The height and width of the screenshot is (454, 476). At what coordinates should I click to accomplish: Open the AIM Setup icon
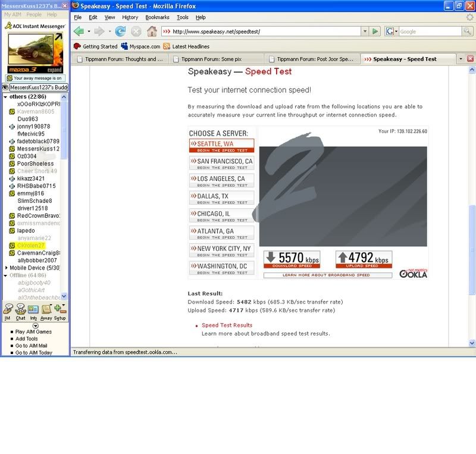59,310
